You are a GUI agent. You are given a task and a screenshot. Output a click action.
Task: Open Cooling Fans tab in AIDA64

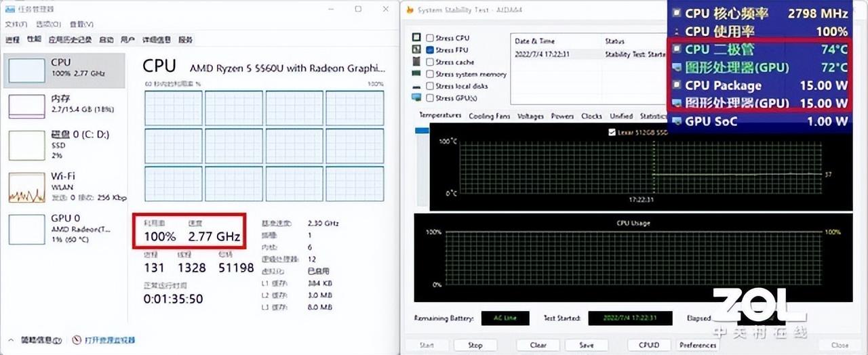pos(489,117)
